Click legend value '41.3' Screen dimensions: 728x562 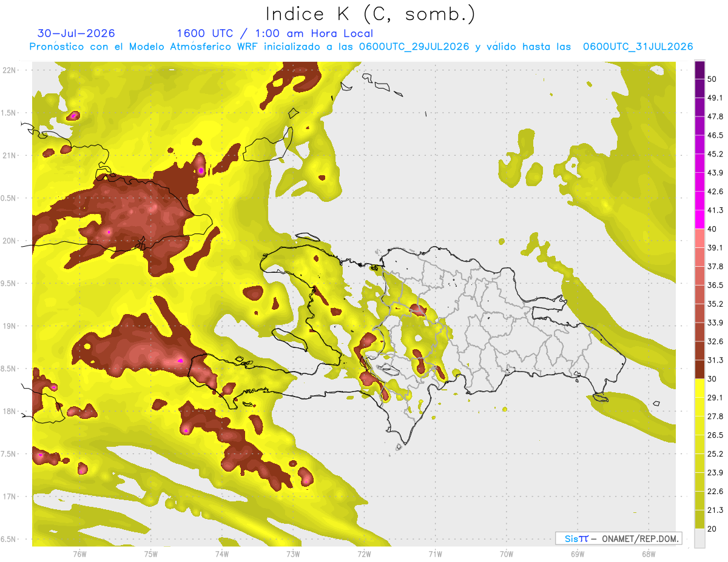(x=715, y=210)
